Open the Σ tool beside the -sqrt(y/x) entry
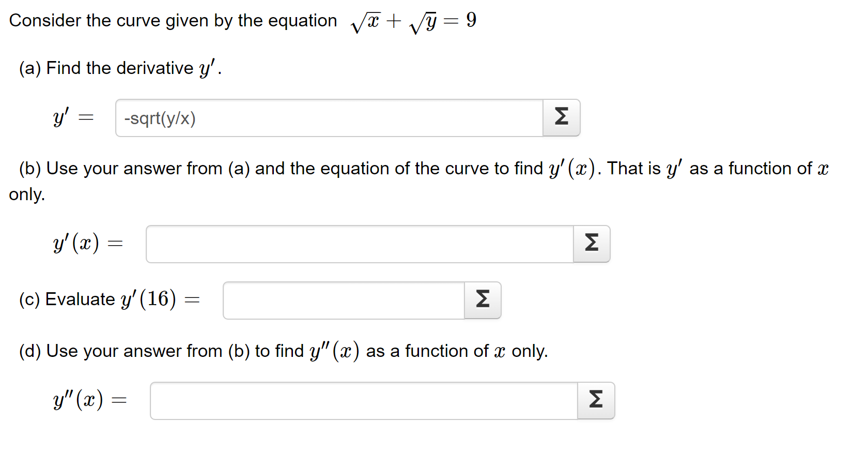Image resolution: width=868 pixels, height=450 pixels. (562, 117)
